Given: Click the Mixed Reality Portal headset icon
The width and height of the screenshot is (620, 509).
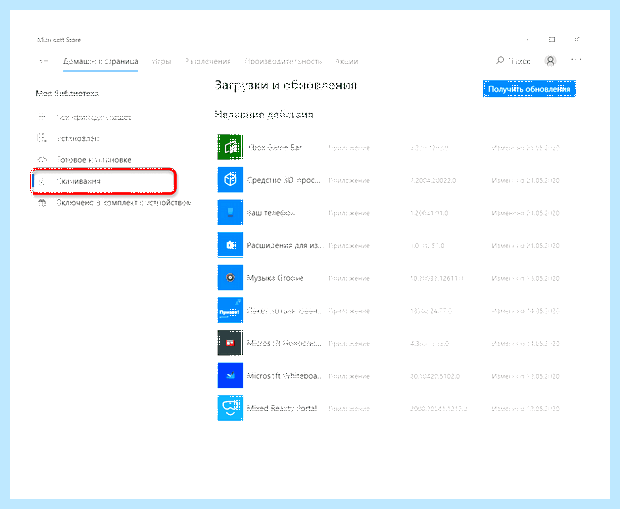Looking at the screenshot, I should pos(230,408).
